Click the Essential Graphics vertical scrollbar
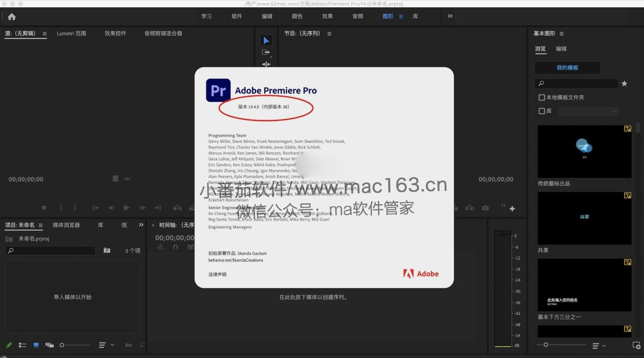 click(x=638, y=128)
